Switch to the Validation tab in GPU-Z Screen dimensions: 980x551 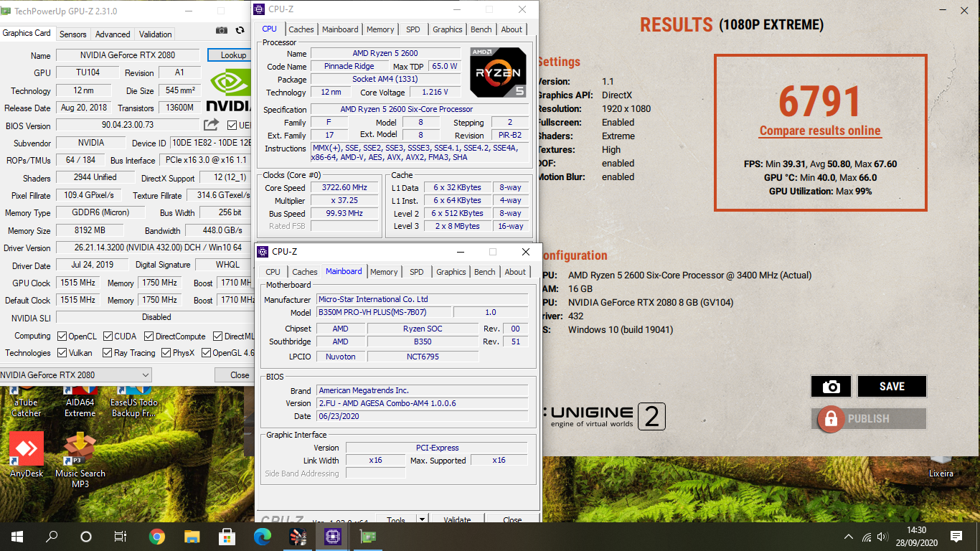pos(156,34)
